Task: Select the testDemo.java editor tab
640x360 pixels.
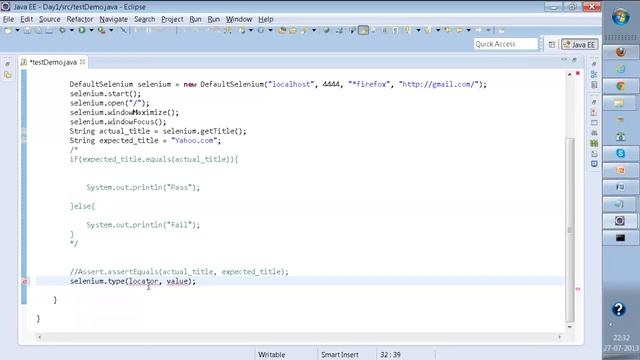Action: coord(53,62)
